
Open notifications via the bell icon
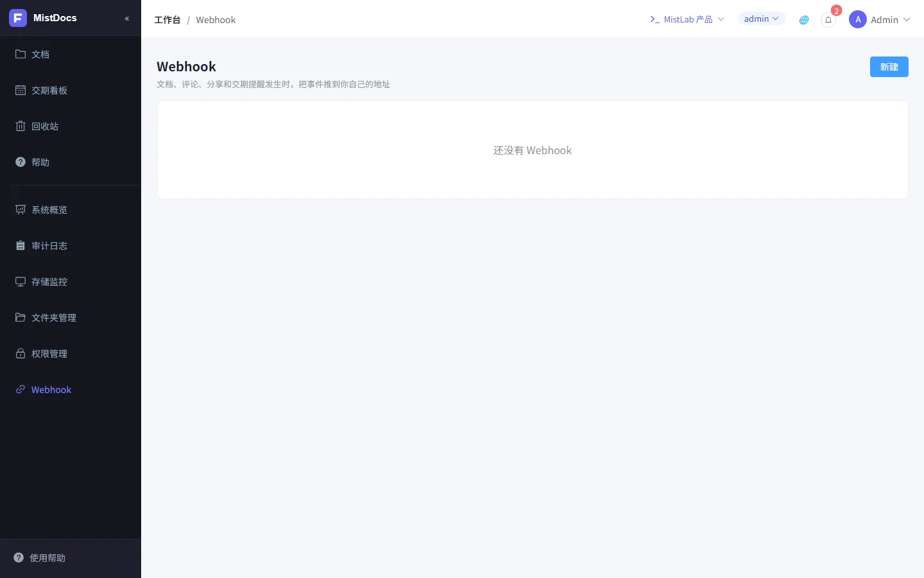click(x=828, y=20)
